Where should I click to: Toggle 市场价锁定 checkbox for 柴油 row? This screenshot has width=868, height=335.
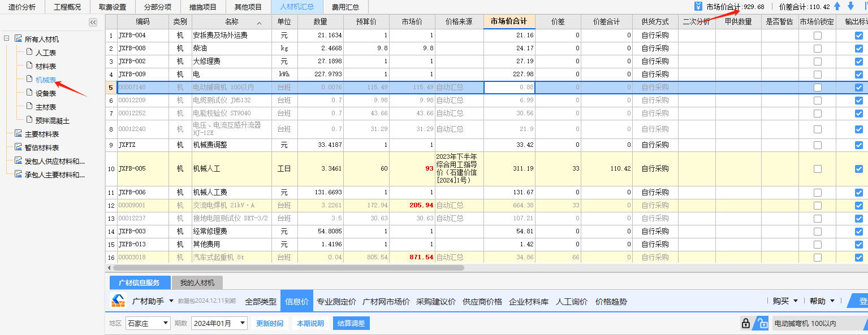(817, 48)
